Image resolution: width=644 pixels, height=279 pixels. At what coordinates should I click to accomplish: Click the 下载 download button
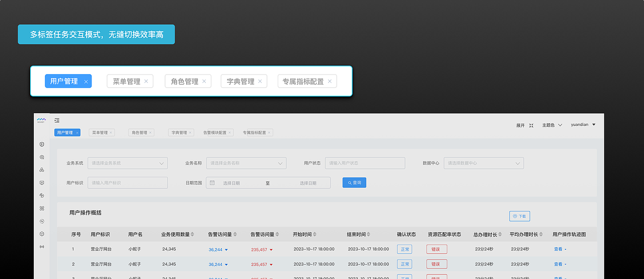tap(519, 216)
